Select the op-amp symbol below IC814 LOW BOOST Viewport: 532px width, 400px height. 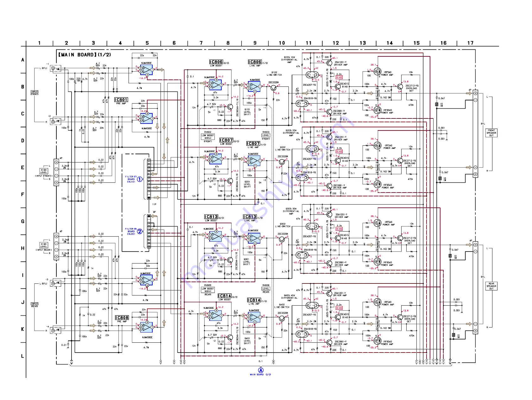pos(215,315)
